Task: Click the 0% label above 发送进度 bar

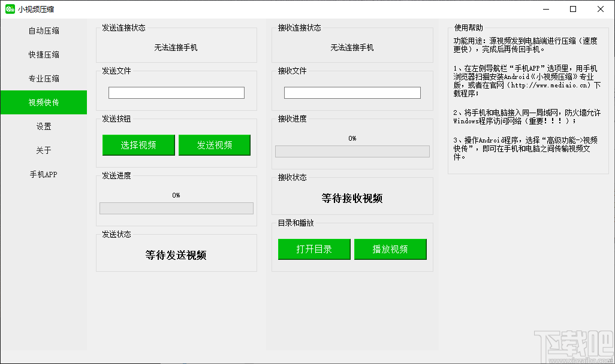Action: coord(176,195)
